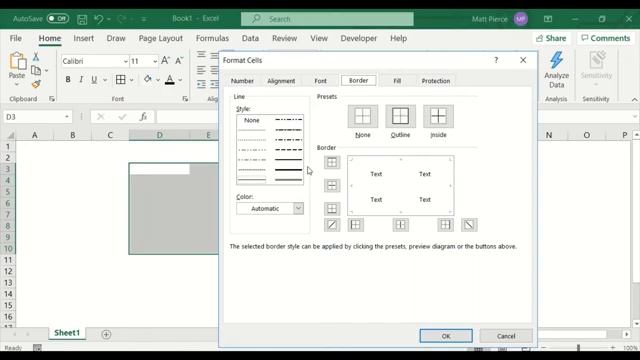This screenshot has width=640, height=360.
Task: Toggle the inside vertical border button
Action: tap(400, 225)
